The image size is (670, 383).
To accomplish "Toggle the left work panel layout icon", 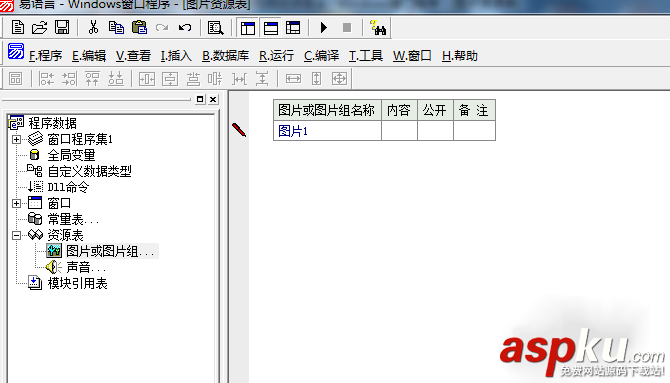I will coord(248,28).
